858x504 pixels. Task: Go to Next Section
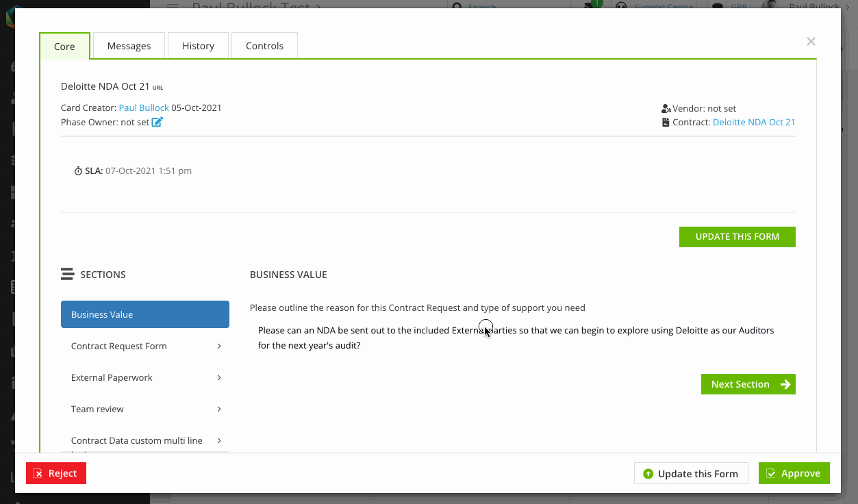click(x=748, y=384)
